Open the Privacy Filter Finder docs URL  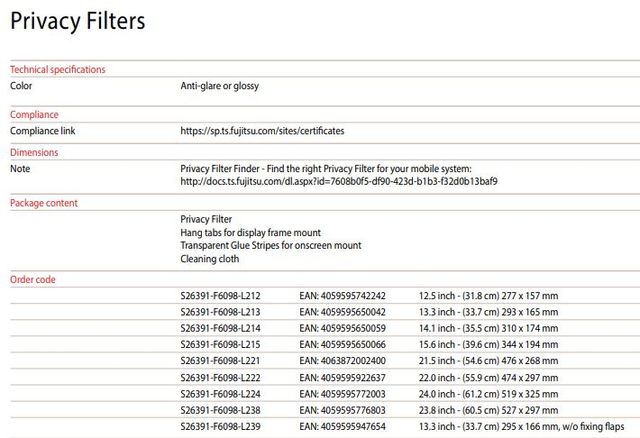pyautogui.click(x=338, y=182)
